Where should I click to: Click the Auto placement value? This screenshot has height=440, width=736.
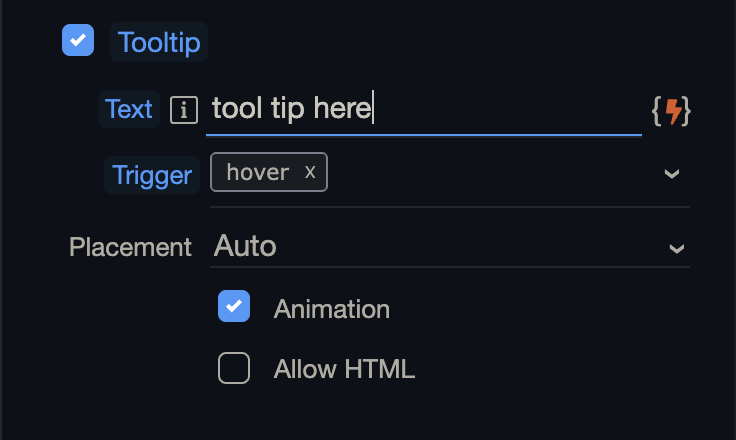pos(246,246)
